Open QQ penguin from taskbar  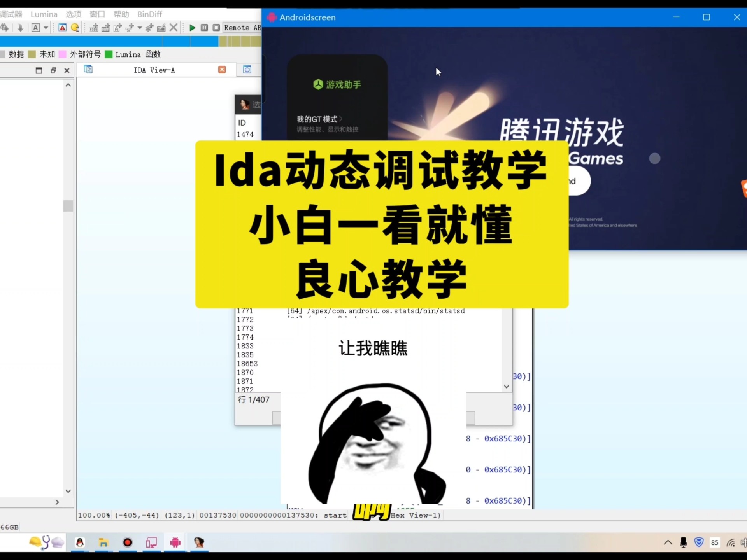[x=80, y=542]
